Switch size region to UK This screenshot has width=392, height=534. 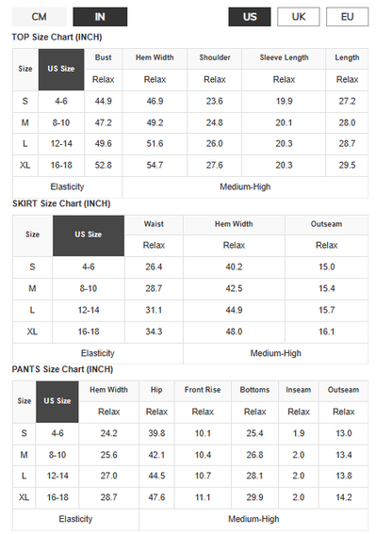[299, 17]
